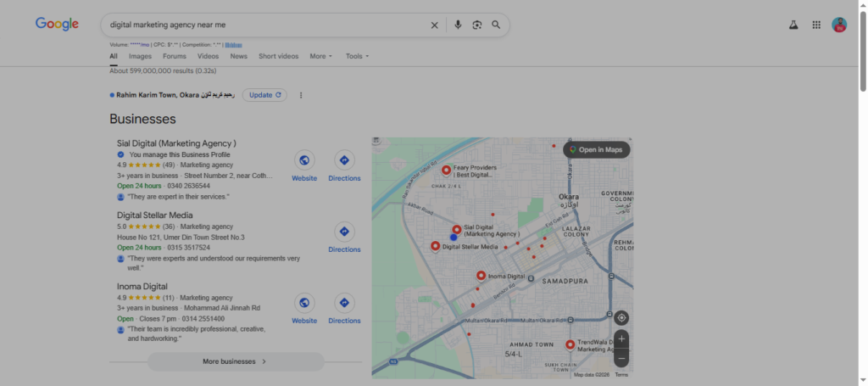Open the Google apps grid
868x386 pixels.
tap(816, 25)
